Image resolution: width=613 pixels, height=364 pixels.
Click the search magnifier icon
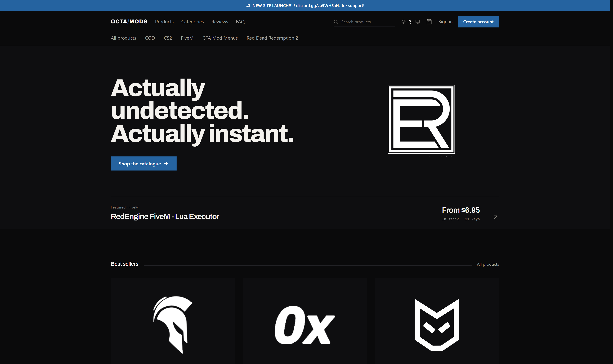tap(336, 22)
